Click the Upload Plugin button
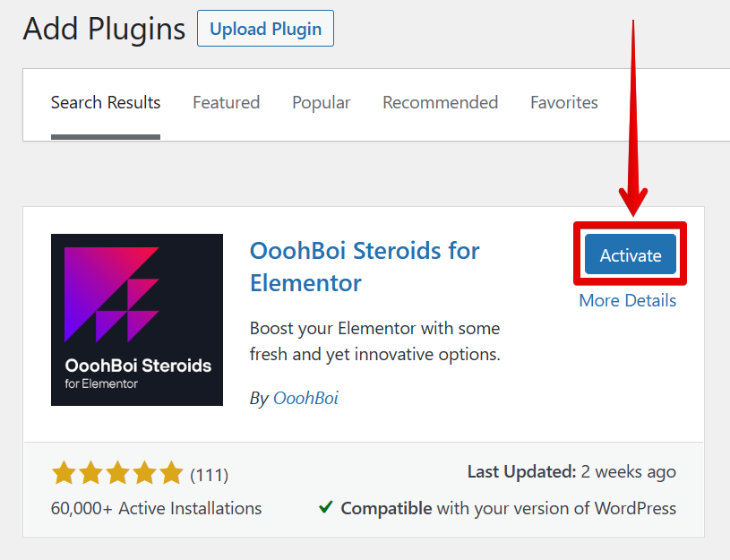This screenshot has width=730, height=560. 265,29
